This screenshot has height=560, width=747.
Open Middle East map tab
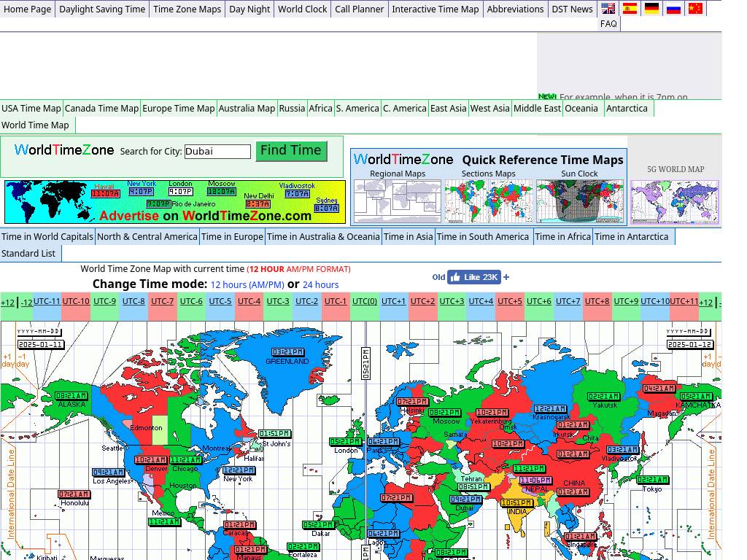click(538, 108)
